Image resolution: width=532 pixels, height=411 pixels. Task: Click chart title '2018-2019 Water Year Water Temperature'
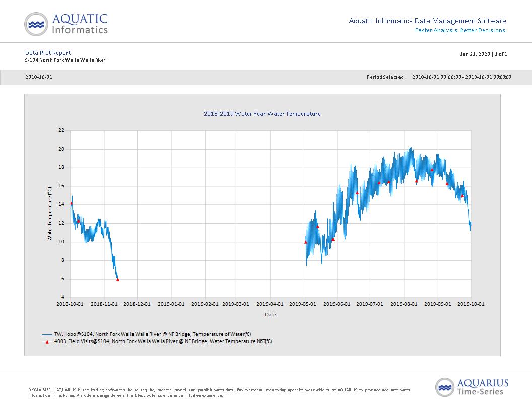262,114
